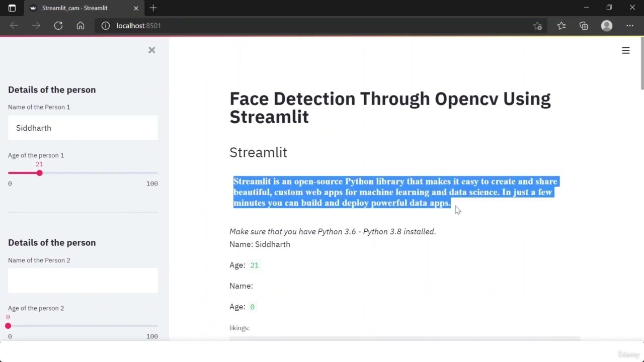Go forward to the next page
Viewport: 644px width, 362px height.
(x=36, y=26)
